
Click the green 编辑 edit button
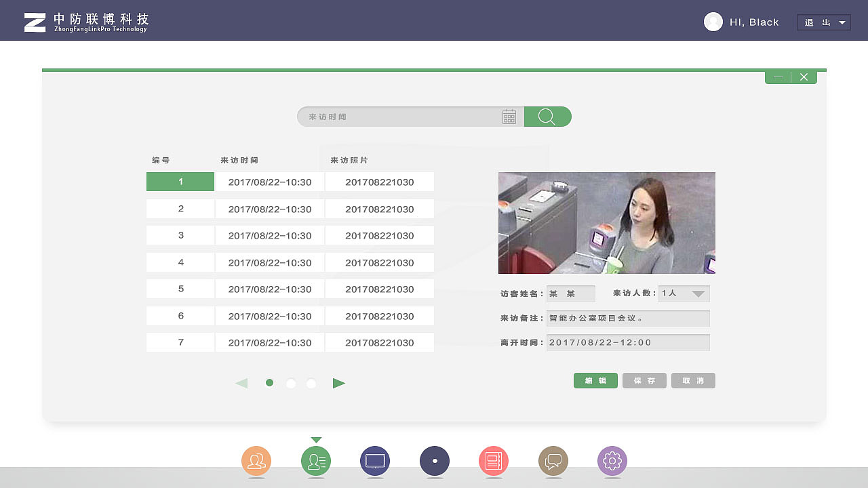click(595, 381)
